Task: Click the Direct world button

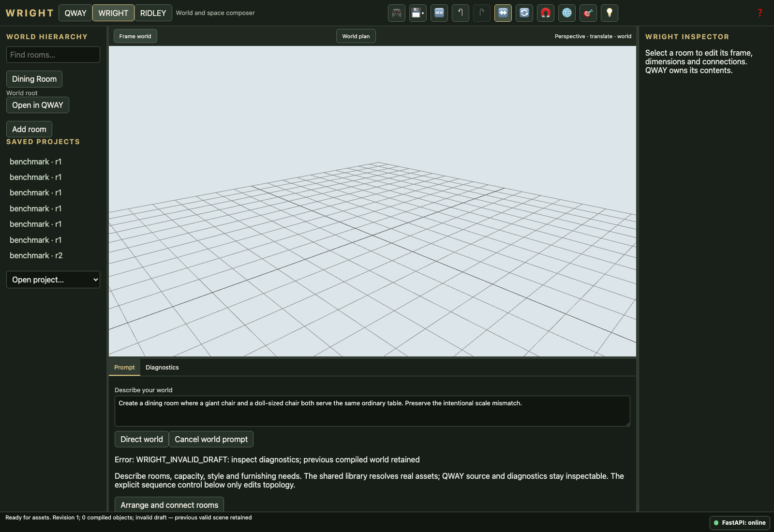Action: (142, 439)
